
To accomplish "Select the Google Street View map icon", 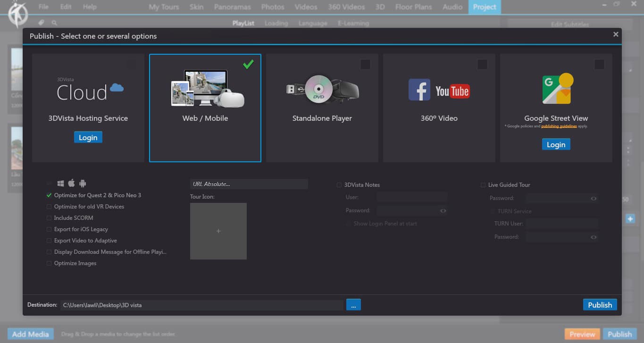I will tap(557, 89).
